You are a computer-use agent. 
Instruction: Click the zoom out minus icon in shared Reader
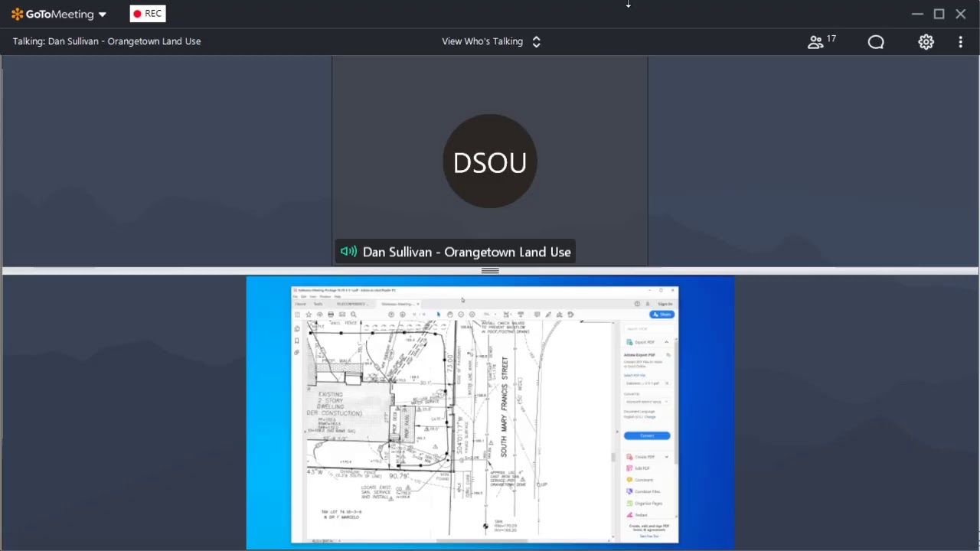tap(461, 315)
